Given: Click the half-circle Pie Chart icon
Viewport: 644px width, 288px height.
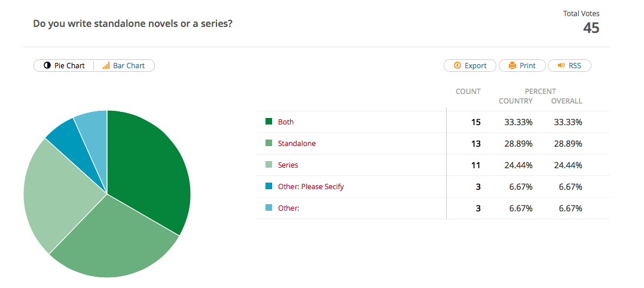Looking at the screenshot, I should (x=47, y=66).
